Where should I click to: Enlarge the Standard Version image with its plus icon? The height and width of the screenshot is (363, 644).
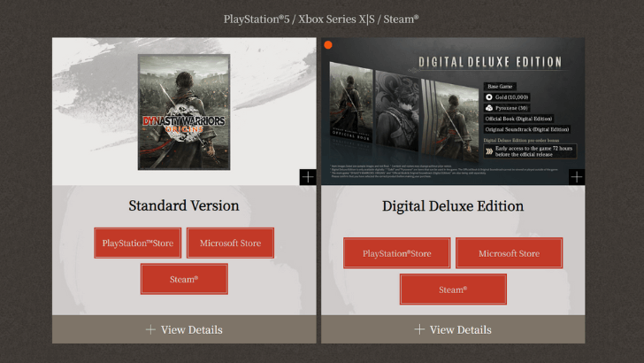[308, 177]
